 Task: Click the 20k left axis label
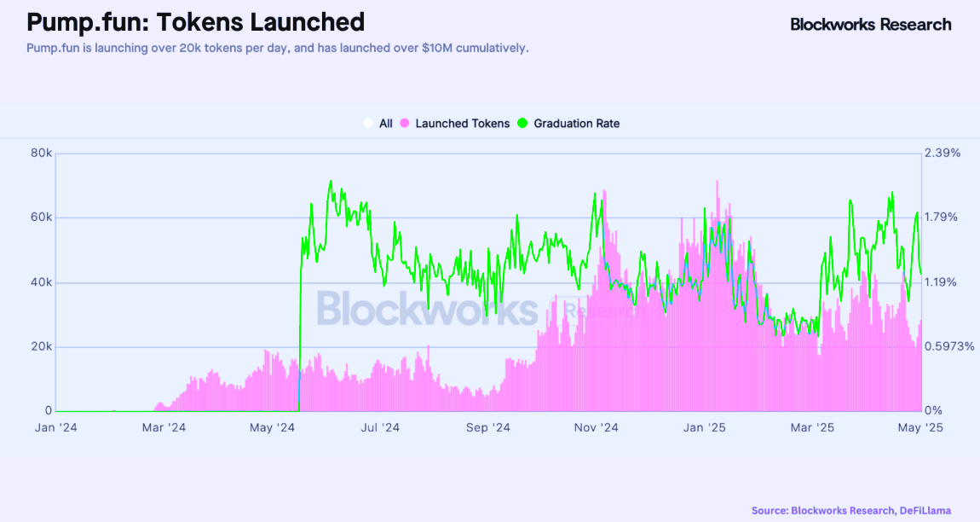[x=41, y=347]
